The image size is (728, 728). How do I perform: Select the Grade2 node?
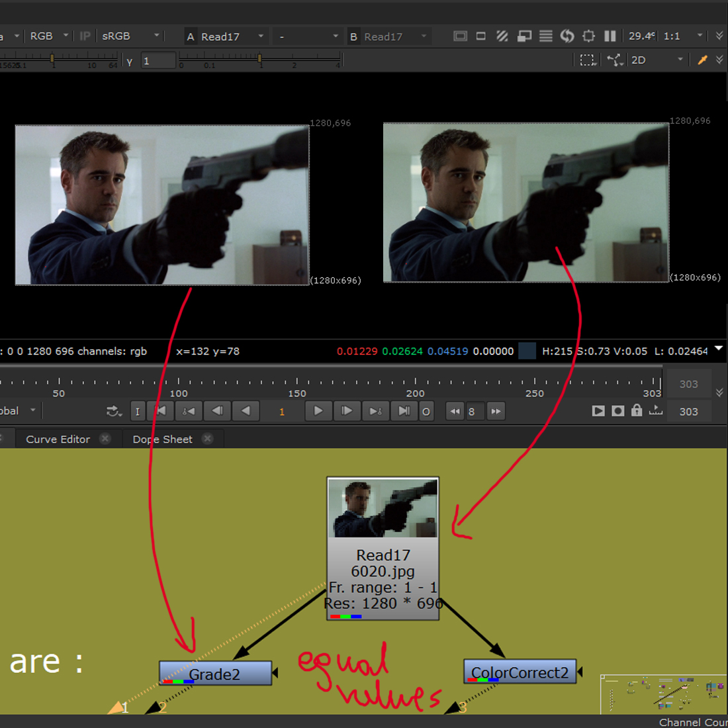pos(216,673)
